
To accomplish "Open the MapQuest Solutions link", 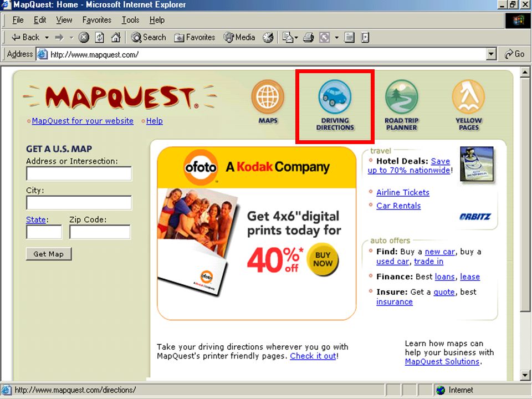I will (442, 362).
